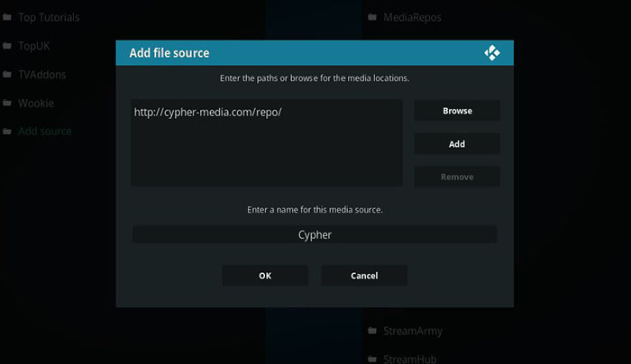Open the MediaRepos source
631x364 pixels.
coord(412,17)
